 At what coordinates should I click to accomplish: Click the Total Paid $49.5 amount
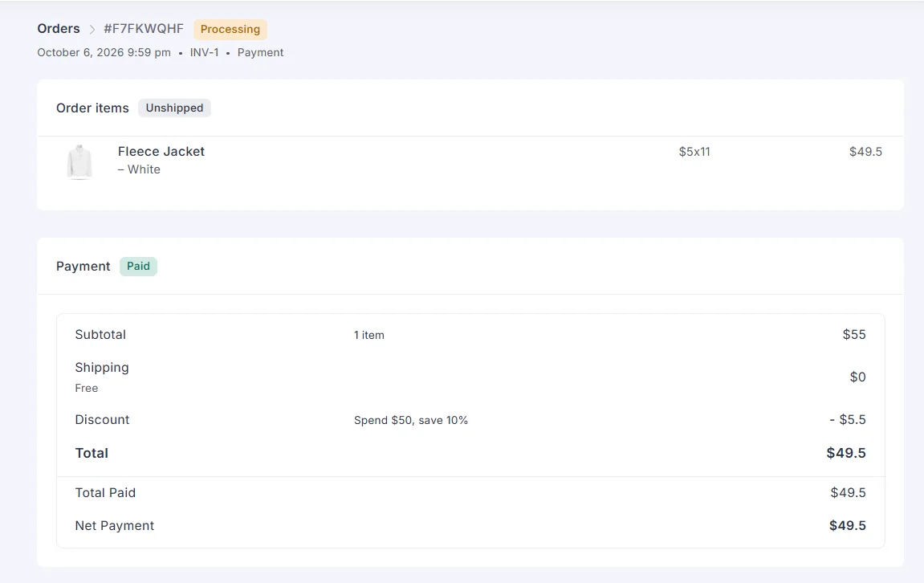click(x=848, y=493)
